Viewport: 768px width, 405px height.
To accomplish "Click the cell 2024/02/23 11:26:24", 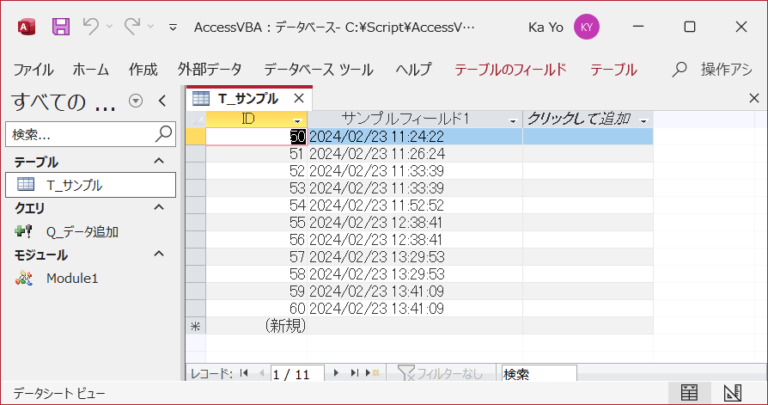I will pyautogui.click(x=414, y=154).
